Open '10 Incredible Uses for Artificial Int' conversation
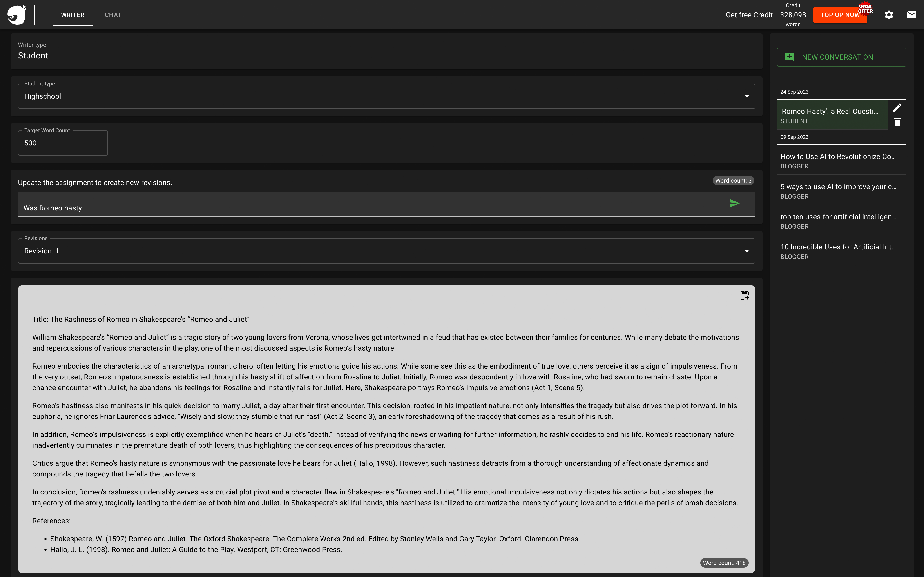 [841, 251]
